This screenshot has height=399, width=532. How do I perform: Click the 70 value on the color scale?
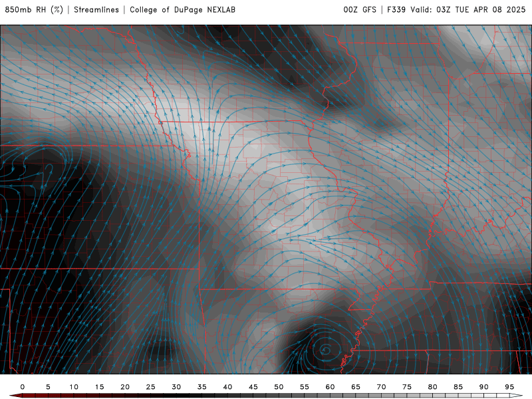[381, 387]
